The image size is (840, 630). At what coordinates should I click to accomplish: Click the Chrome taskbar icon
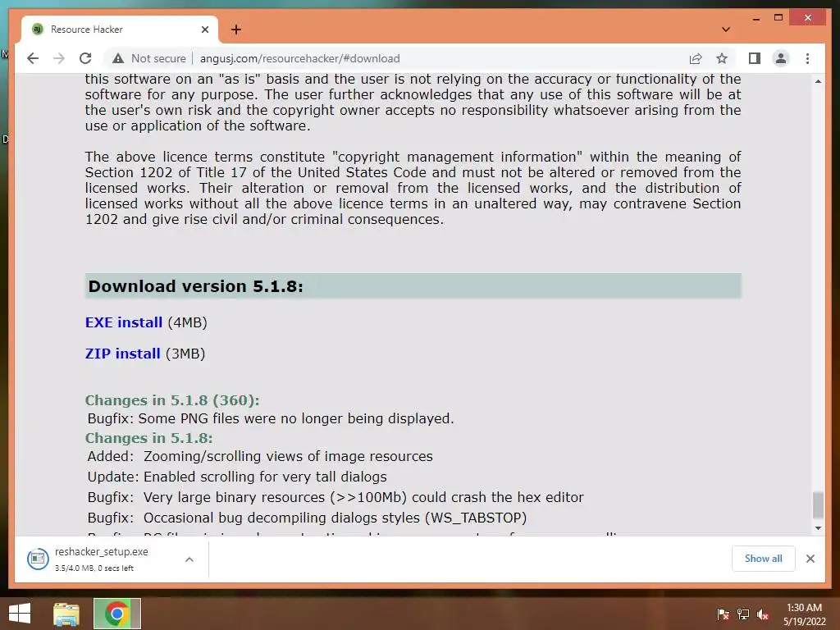pyautogui.click(x=116, y=614)
